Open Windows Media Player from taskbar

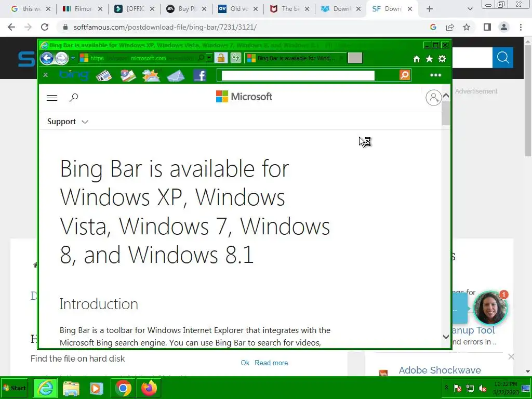[x=96, y=388]
